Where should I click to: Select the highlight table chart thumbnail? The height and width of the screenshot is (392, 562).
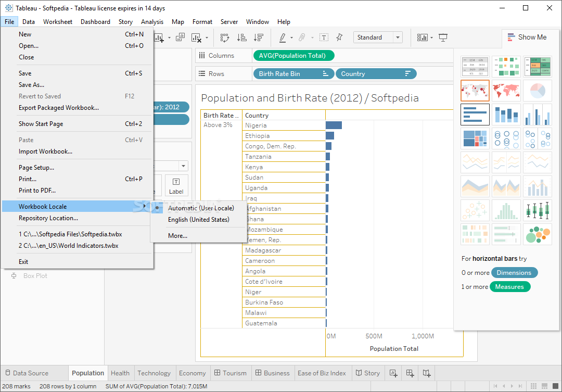537,66
